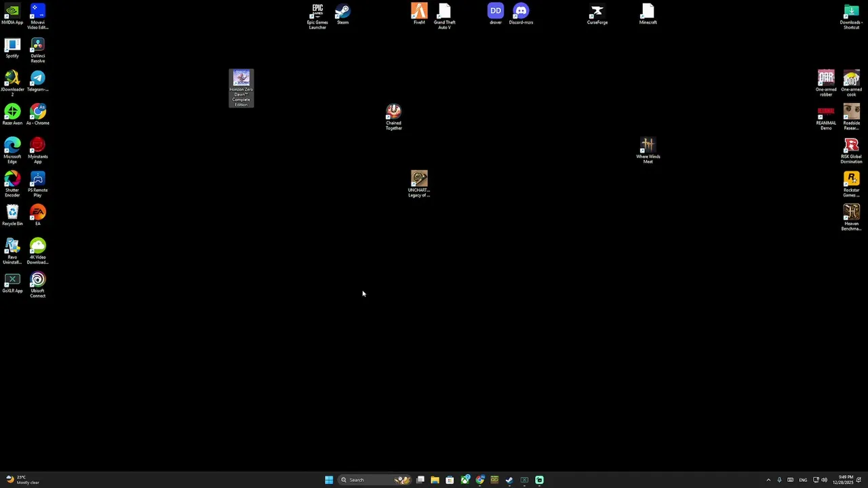Image resolution: width=868 pixels, height=488 pixels.
Task: Select the NVIDIA App desktop icon
Action: coord(12,15)
